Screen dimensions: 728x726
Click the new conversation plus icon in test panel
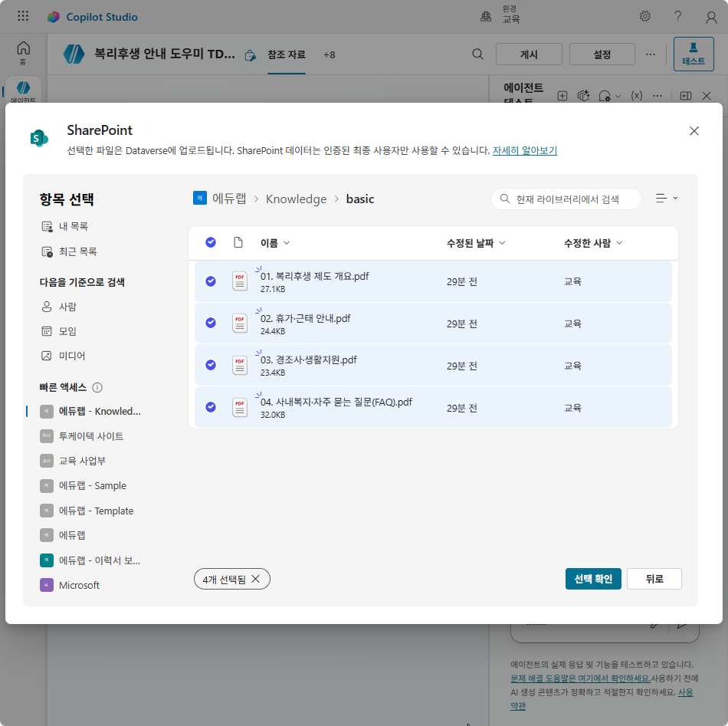(562, 96)
